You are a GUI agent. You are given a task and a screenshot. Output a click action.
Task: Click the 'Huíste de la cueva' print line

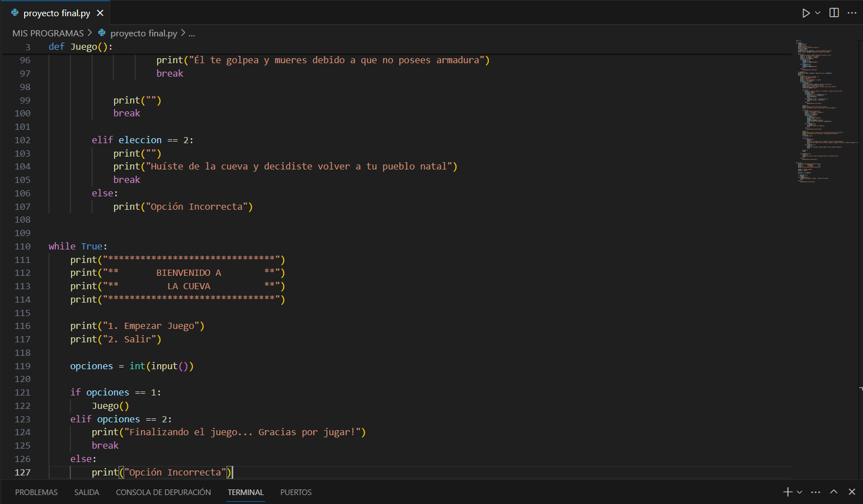[x=285, y=166]
